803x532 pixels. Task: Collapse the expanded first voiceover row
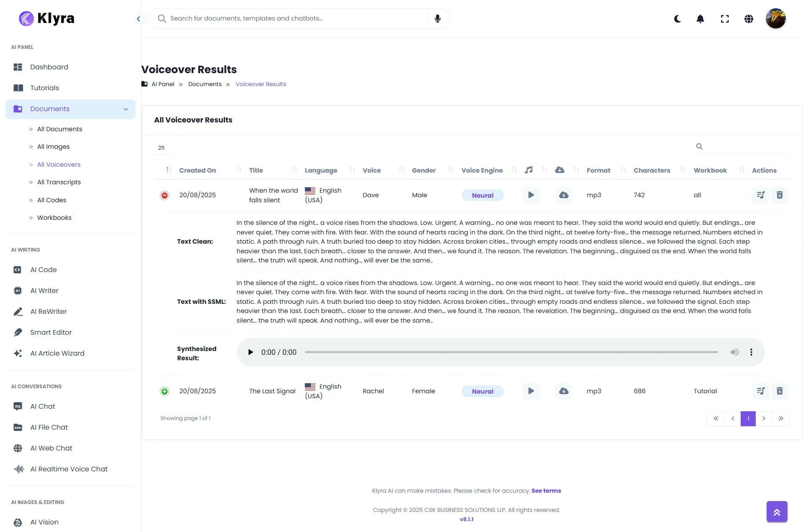click(x=164, y=195)
